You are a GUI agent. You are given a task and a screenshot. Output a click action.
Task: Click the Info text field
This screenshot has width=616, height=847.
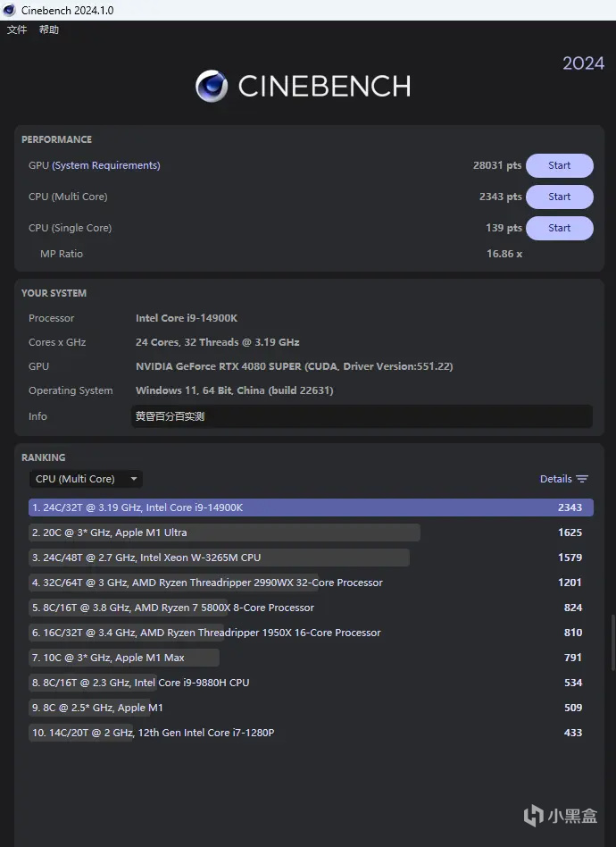pos(362,416)
